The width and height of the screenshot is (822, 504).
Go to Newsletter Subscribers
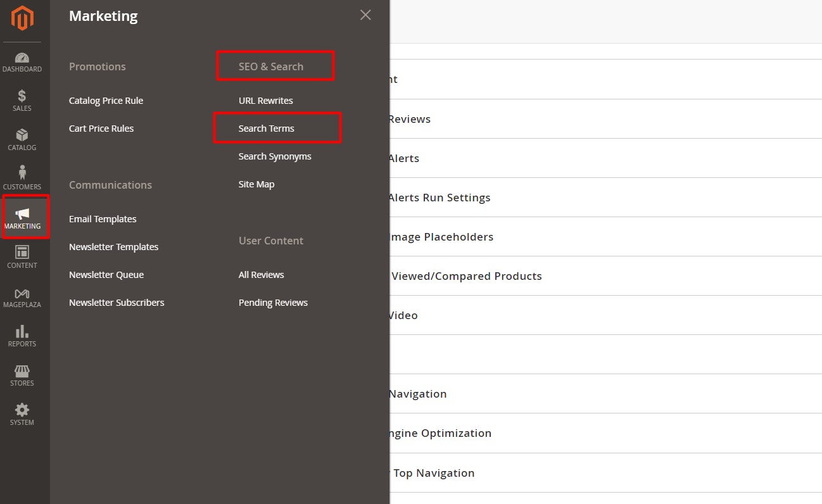pos(117,302)
